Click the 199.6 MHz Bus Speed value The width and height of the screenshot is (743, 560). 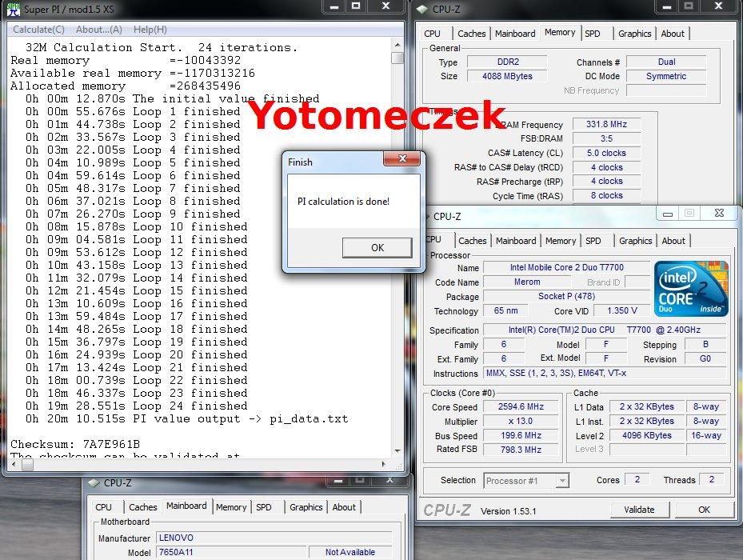click(521, 435)
